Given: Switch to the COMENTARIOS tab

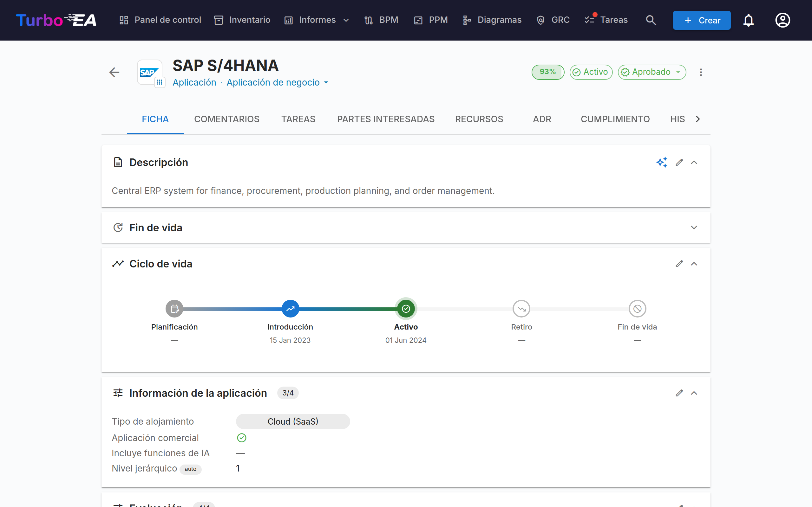Looking at the screenshot, I should 227,119.
